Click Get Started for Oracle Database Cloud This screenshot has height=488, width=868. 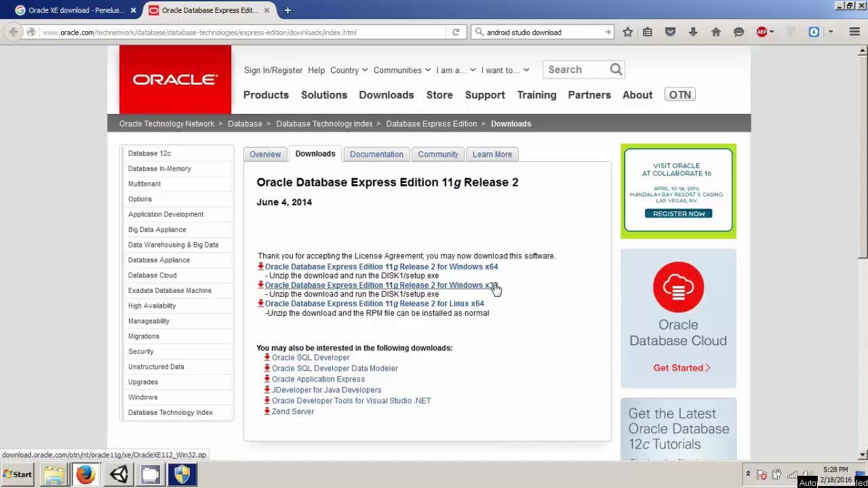[682, 367]
